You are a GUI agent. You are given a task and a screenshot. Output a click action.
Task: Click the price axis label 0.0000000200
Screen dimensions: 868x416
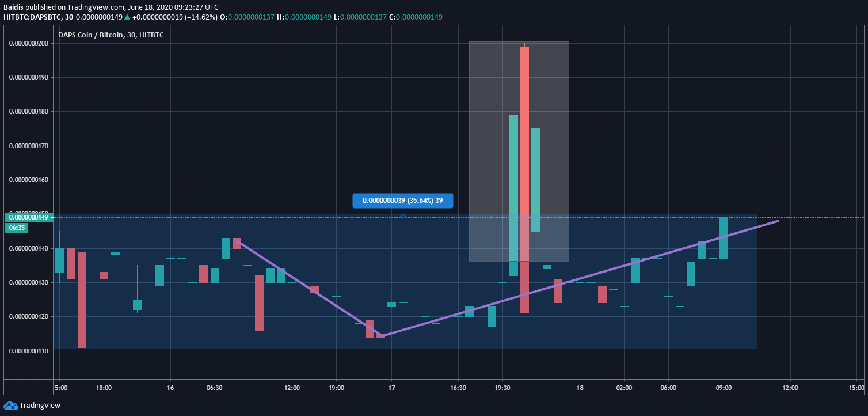28,43
